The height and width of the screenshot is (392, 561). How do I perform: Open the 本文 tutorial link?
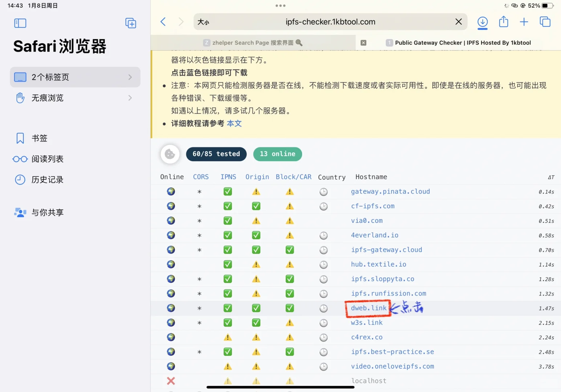tap(234, 123)
